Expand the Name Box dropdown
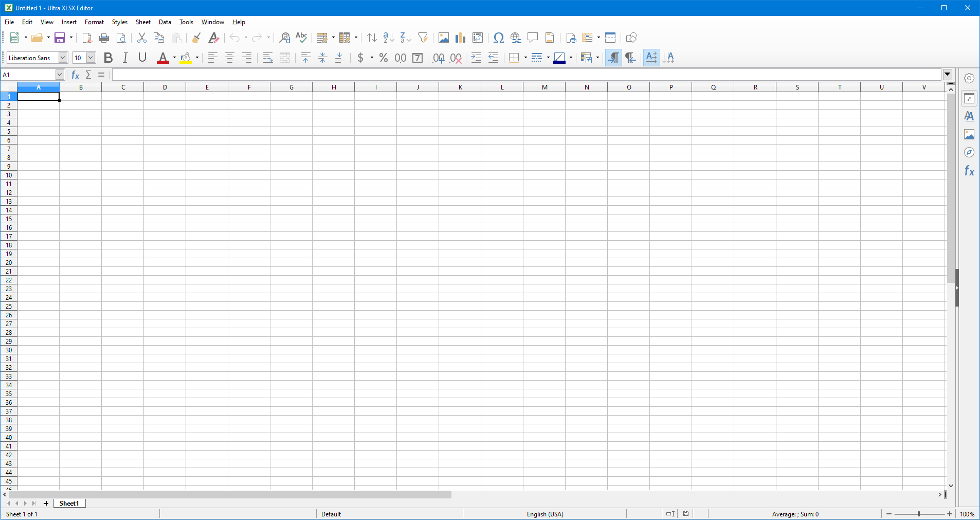 pyautogui.click(x=60, y=75)
